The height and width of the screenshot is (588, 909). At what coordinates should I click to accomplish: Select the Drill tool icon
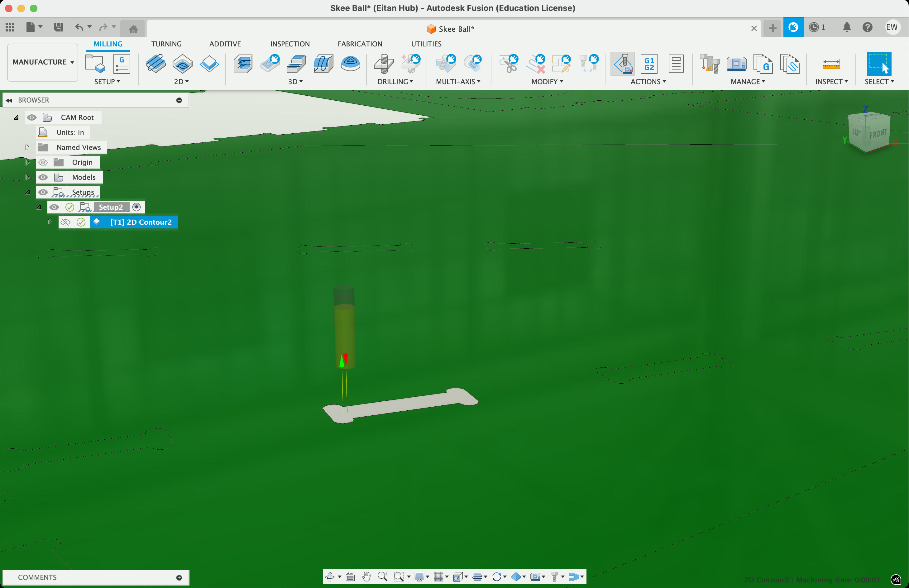384,63
